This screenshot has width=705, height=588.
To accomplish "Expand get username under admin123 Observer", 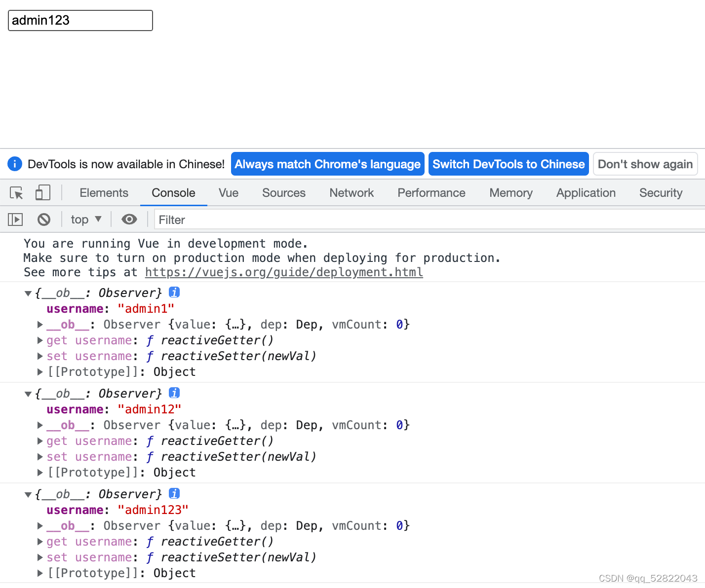I will click(x=39, y=541).
